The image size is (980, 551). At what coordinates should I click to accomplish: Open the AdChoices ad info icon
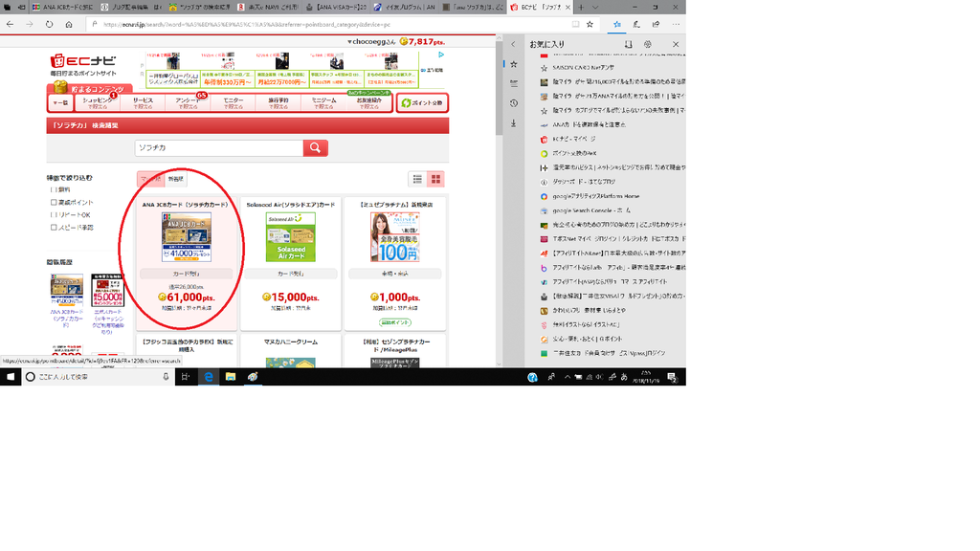[x=440, y=55]
